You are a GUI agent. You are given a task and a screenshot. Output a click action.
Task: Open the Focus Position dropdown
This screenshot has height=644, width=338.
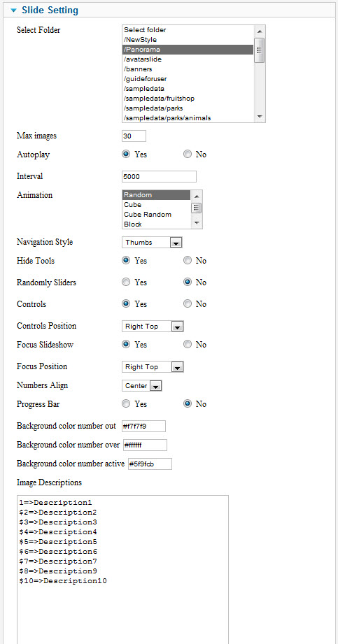[153, 367]
